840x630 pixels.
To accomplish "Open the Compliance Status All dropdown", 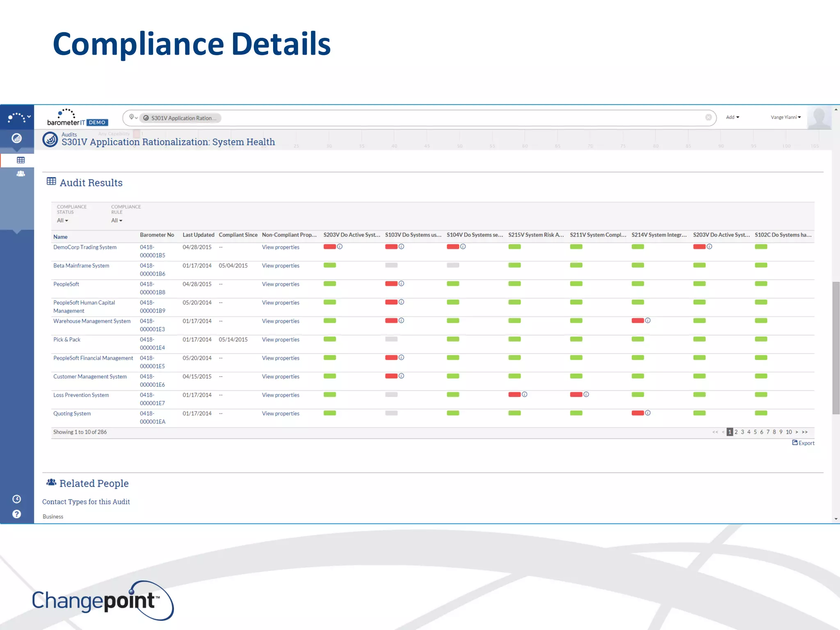I will tap(62, 221).
